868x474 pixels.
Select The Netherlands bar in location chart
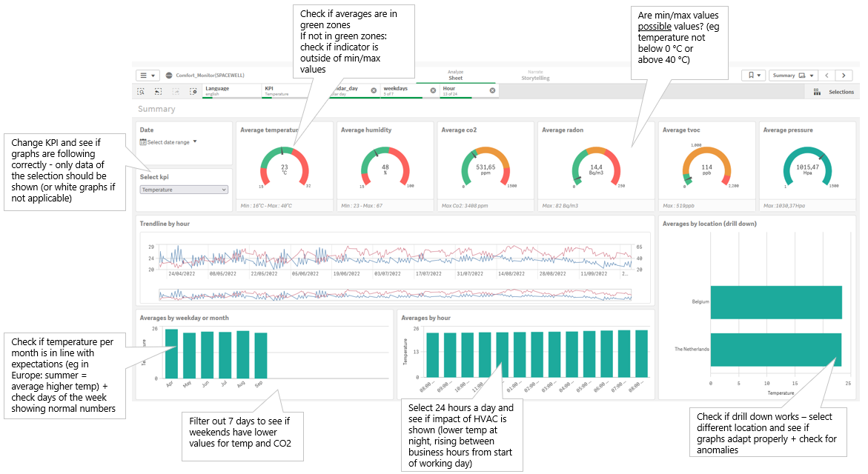[776, 350]
